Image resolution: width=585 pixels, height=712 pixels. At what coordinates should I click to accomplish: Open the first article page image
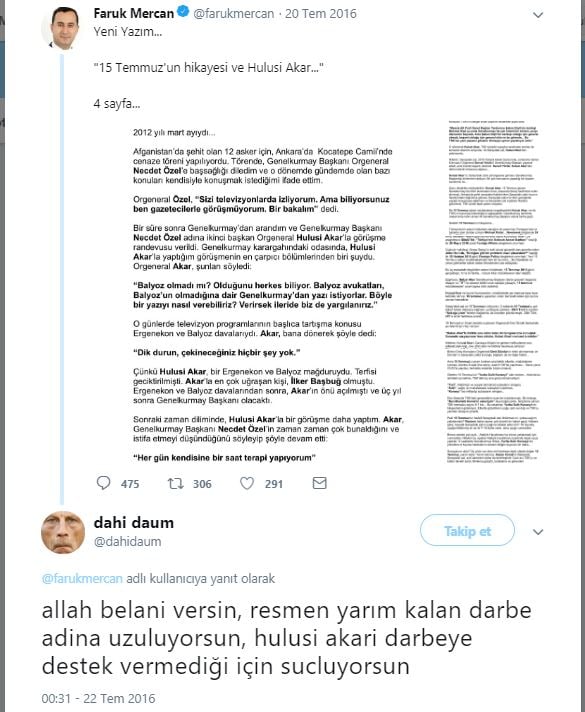268,295
